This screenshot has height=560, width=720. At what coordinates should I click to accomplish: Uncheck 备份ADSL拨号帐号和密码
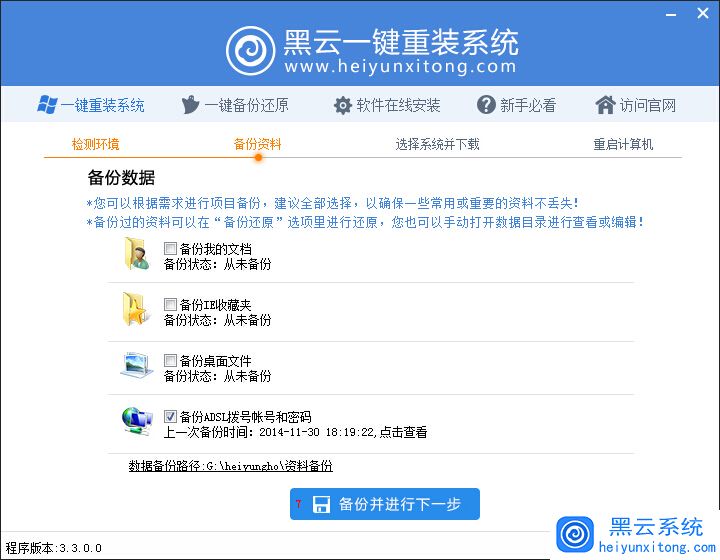click(x=171, y=417)
